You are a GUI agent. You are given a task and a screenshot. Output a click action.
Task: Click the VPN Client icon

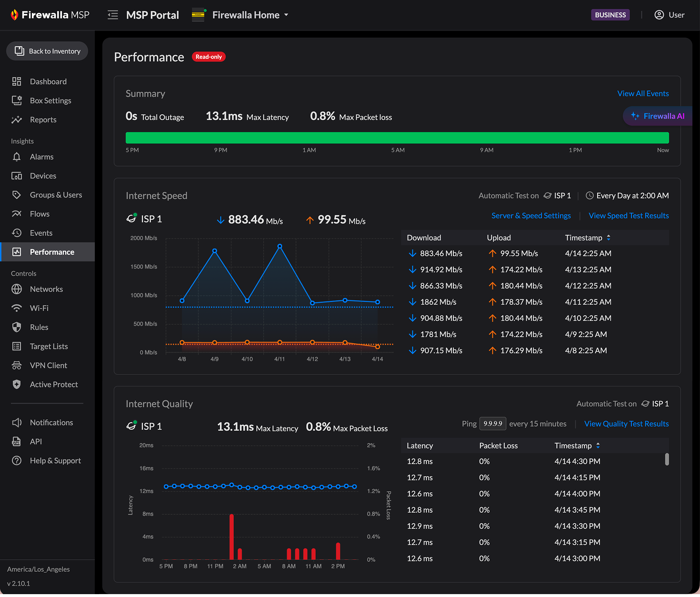coord(17,365)
